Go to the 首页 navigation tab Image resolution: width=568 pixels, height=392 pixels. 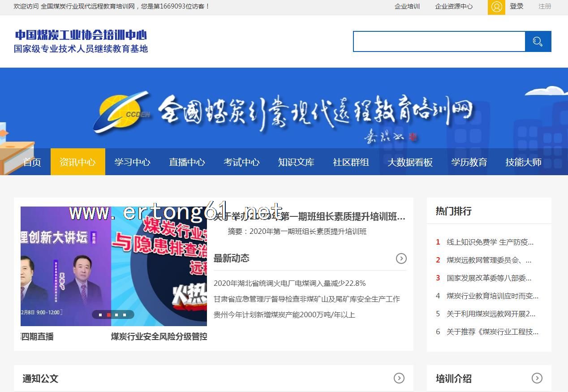click(x=32, y=162)
